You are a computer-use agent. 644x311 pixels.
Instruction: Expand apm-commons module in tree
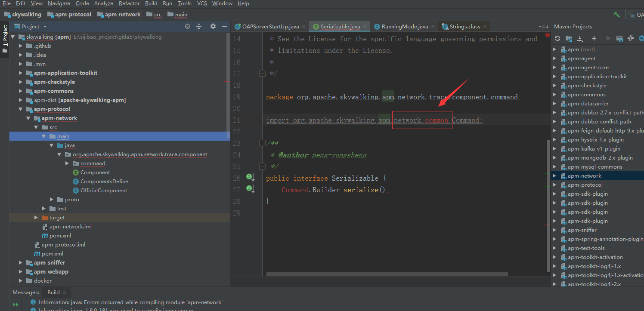pyautogui.click(x=20, y=91)
